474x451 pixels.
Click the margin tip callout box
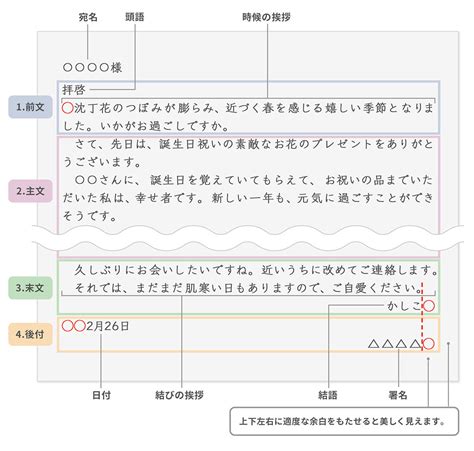pos(344,421)
